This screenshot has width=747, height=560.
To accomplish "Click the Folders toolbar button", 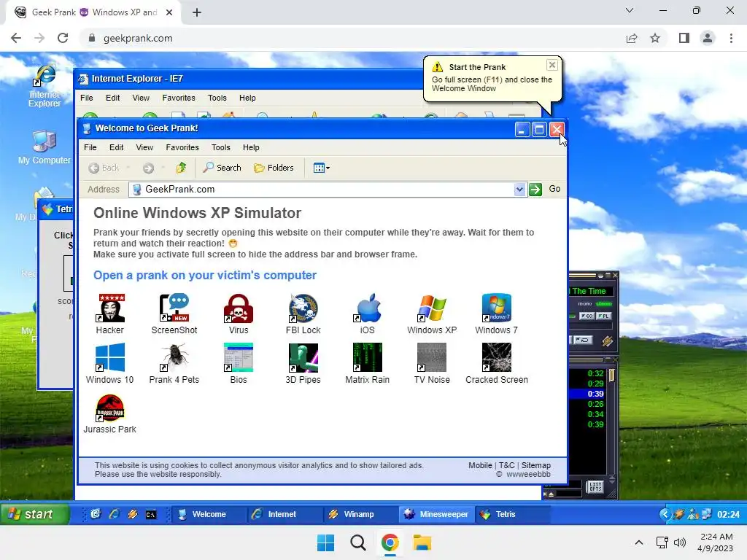I will (x=274, y=168).
